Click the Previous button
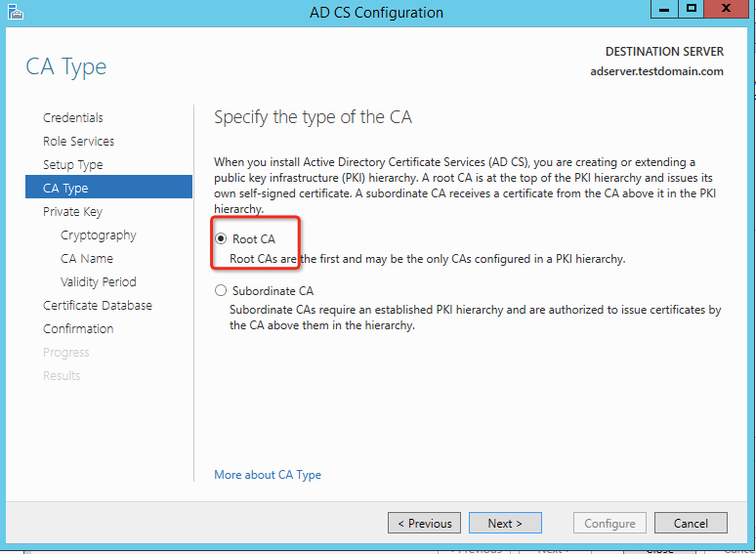The height and width of the screenshot is (554, 756). point(424,524)
